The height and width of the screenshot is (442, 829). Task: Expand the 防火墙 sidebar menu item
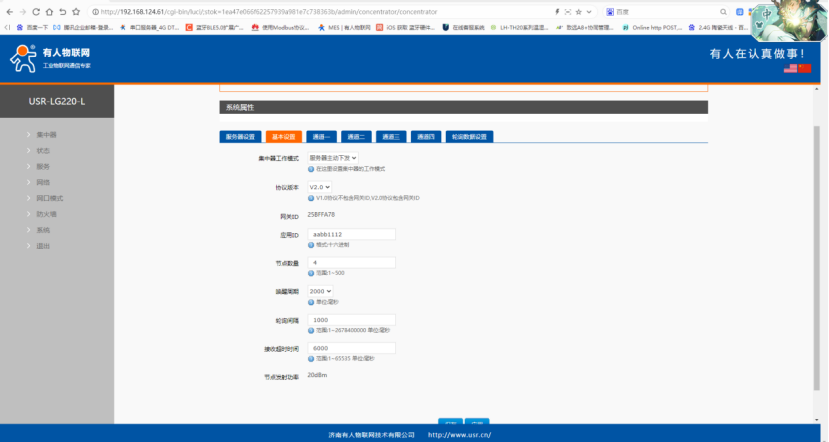pos(46,214)
